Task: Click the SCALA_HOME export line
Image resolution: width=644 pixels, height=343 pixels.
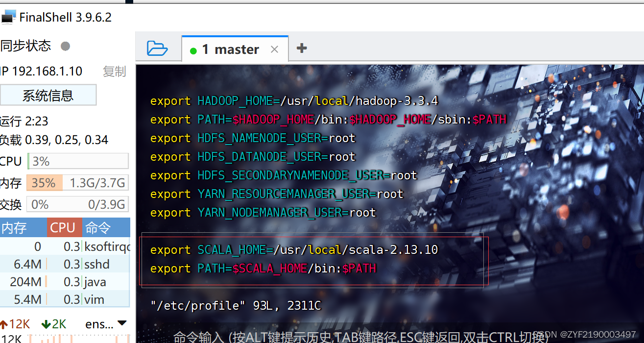Action: [x=294, y=250]
